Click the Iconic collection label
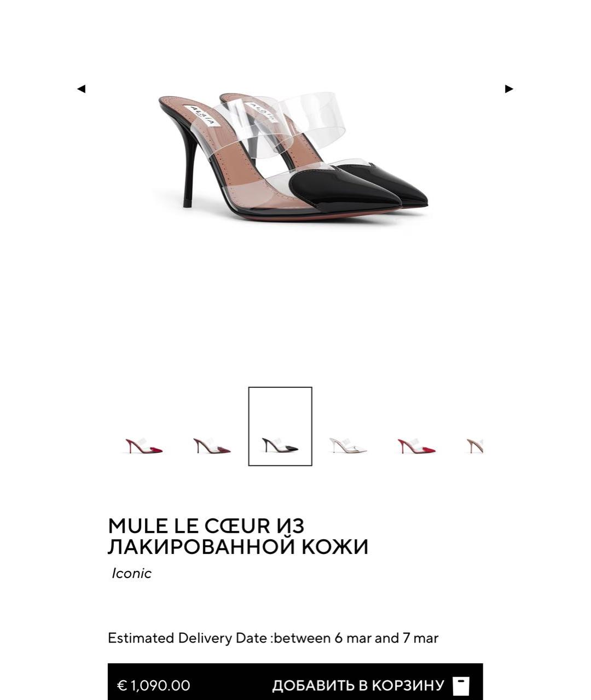Viewport: 591px width, 700px height. (x=131, y=573)
